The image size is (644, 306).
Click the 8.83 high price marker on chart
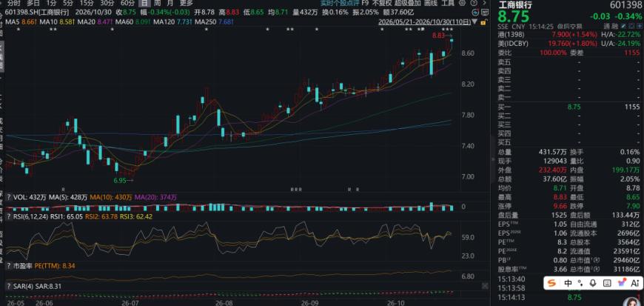coord(439,36)
